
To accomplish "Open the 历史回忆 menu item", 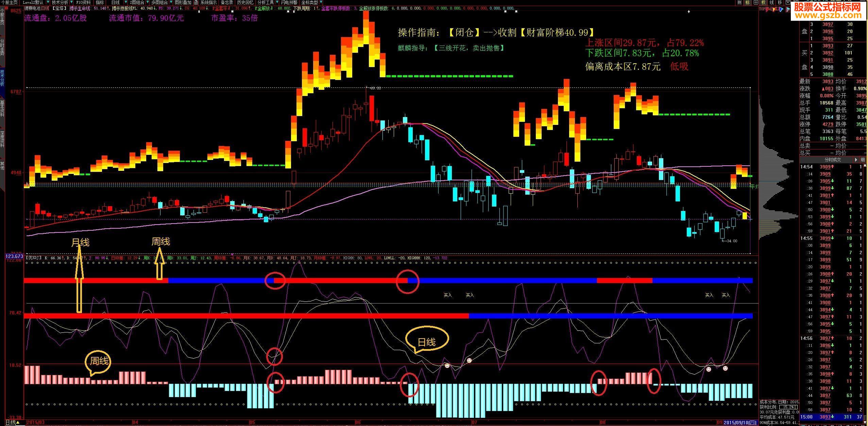I will (245, 2).
